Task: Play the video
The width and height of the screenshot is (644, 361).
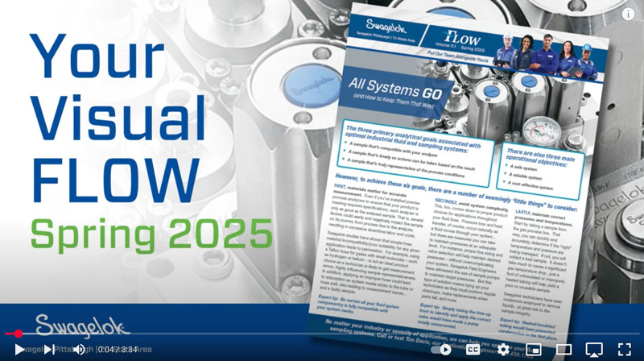Action: pyautogui.click(x=19, y=350)
